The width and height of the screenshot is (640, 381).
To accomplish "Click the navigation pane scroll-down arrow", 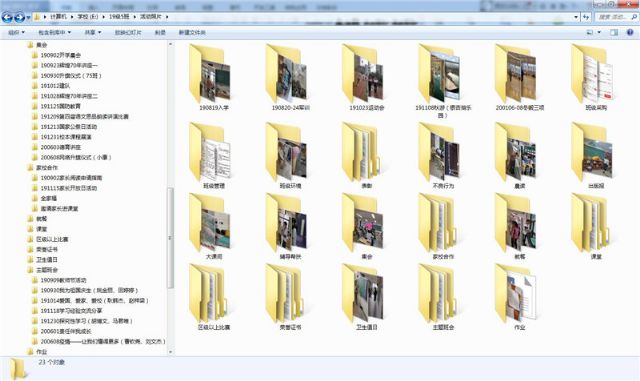I will click(170, 352).
